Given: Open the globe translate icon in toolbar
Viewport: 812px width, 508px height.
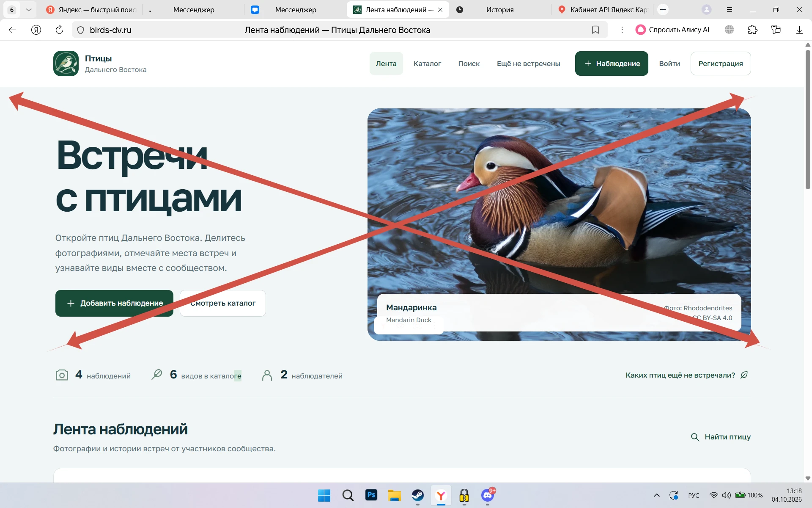Looking at the screenshot, I should click(729, 30).
